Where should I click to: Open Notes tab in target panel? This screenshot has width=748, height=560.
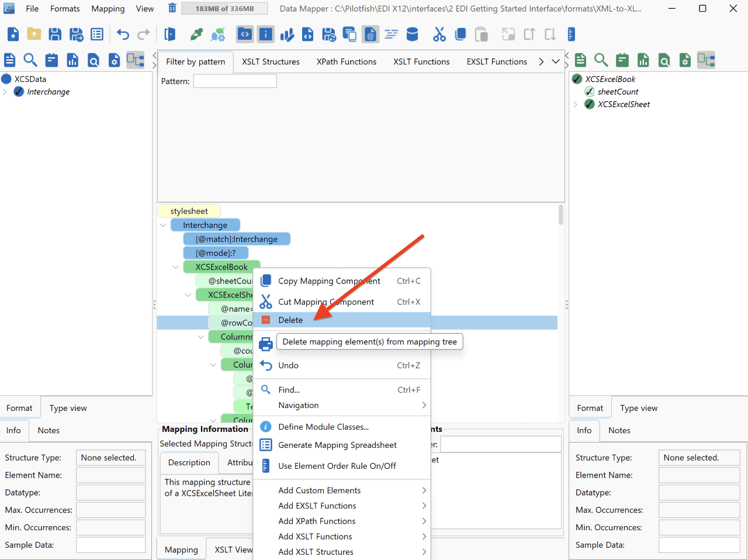pyautogui.click(x=619, y=430)
